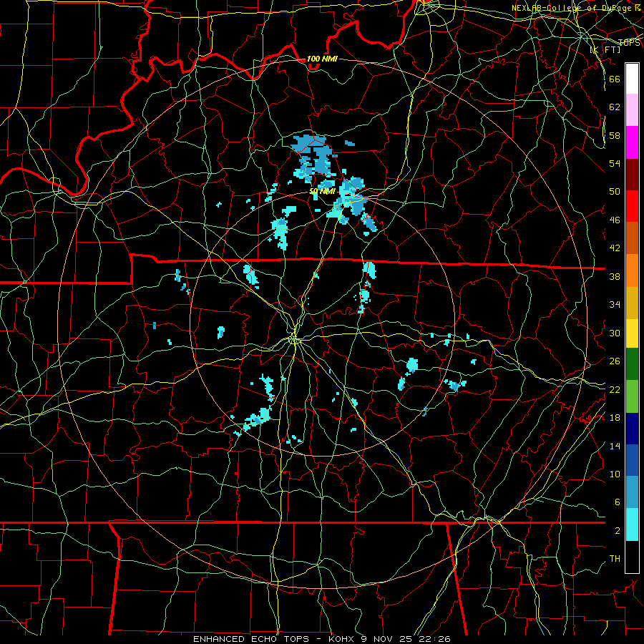Viewport: 644px width, 644px height.
Task: Click the "46" legend value
Action: pos(615,220)
